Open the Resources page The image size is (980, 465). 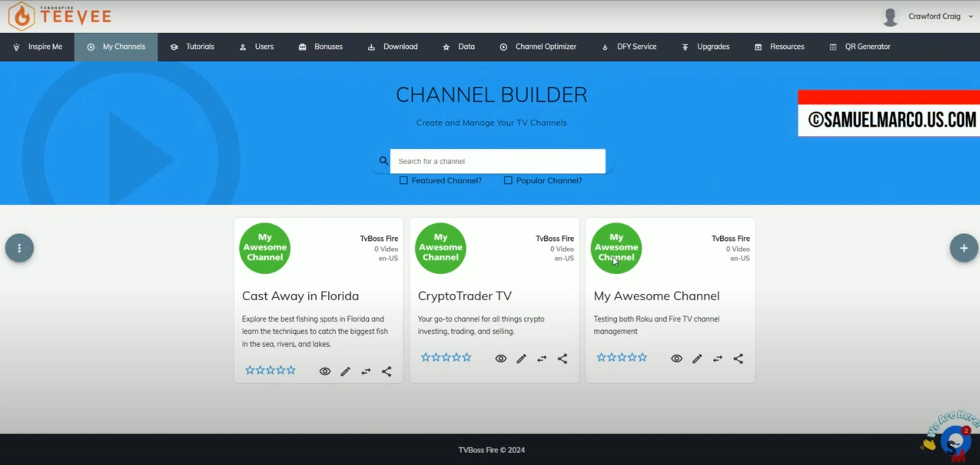coord(780,47)
